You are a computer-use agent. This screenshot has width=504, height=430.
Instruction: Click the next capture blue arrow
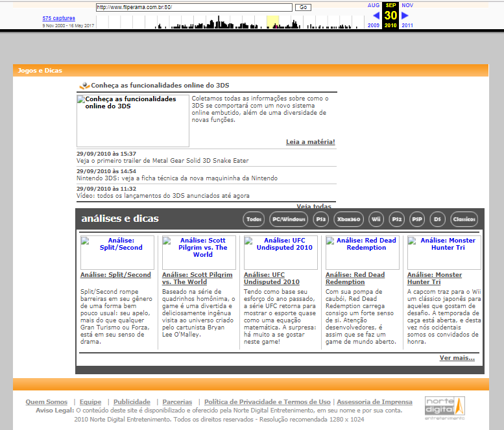pos(405,15)
